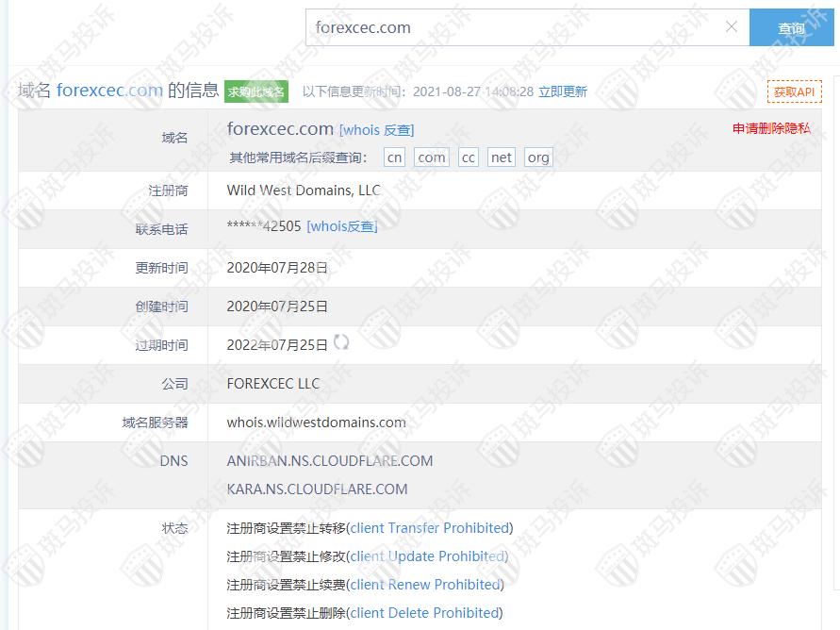
Task: Click the 立即更新 link
Action: point(563,91)
